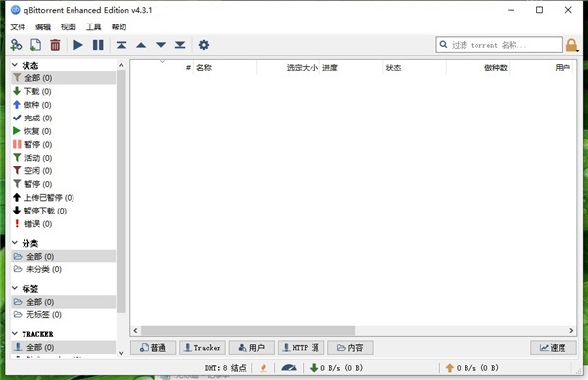Click the orange lock icon

[x=572, y=45]
